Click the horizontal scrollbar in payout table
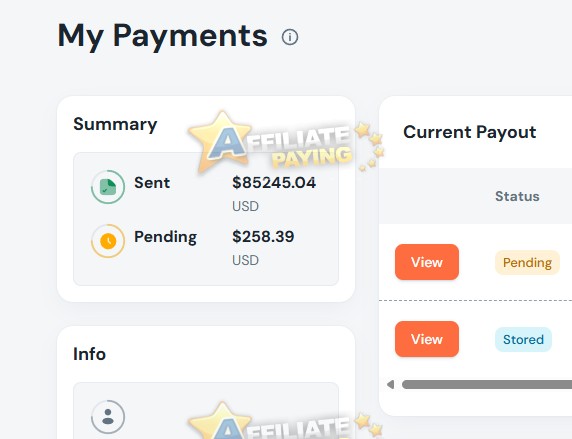Image resolution: width=572 pixels, height=439 pixels. coord(487,384)
